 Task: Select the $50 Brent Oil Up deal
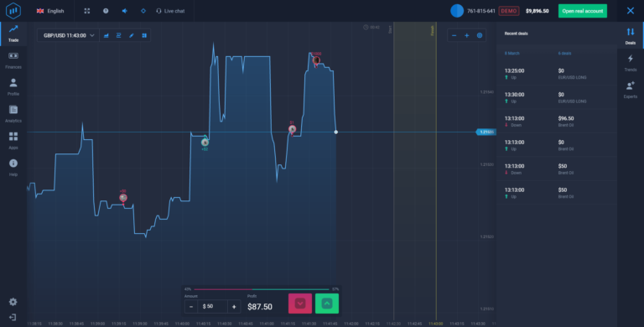(557, 193)
